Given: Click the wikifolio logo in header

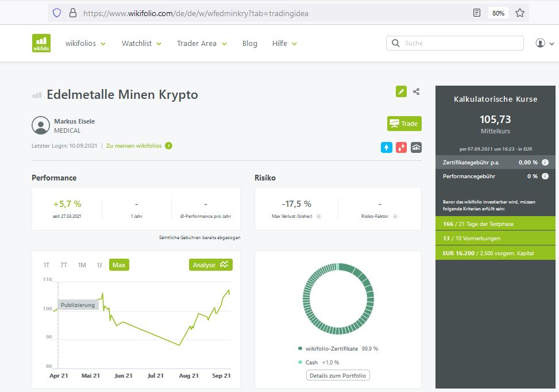Looking at the screenshot, I should click(x=41, y=43).
